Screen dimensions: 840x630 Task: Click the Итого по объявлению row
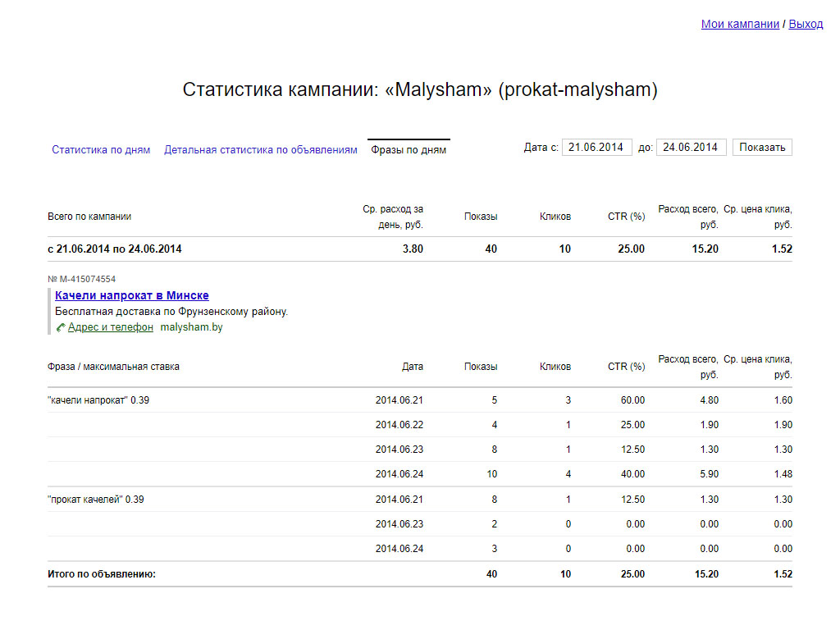(x=419, y=573)
